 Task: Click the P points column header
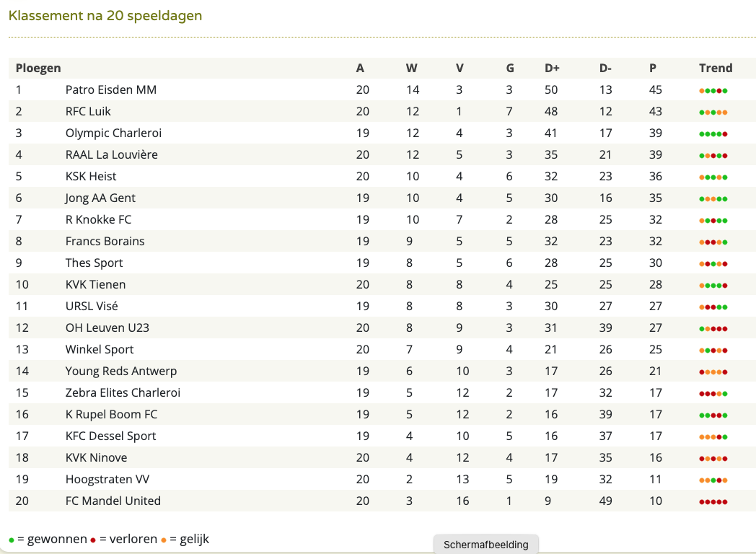pyautogui.click(x=652, y=68)
